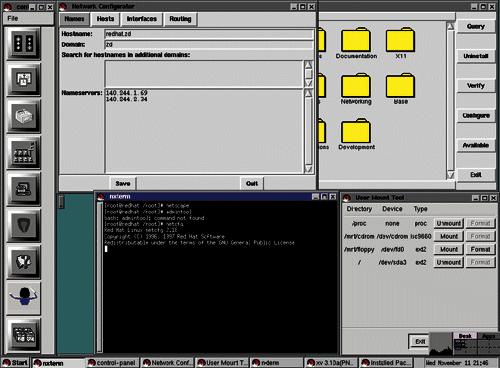Screen dimensions: 500x368
Task: Open the Interfaces tab
Action: coord(142,19)
